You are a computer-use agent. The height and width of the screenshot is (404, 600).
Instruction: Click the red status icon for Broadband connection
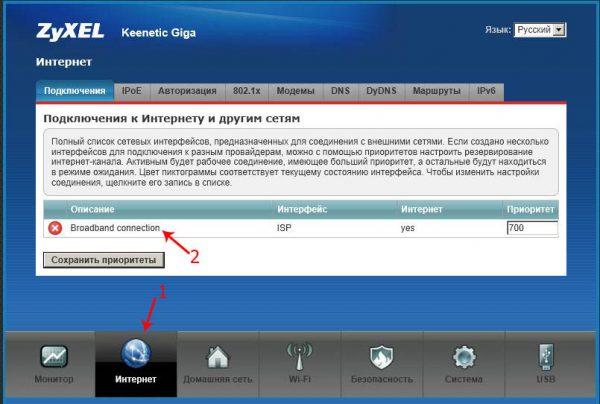pos(55,228)
